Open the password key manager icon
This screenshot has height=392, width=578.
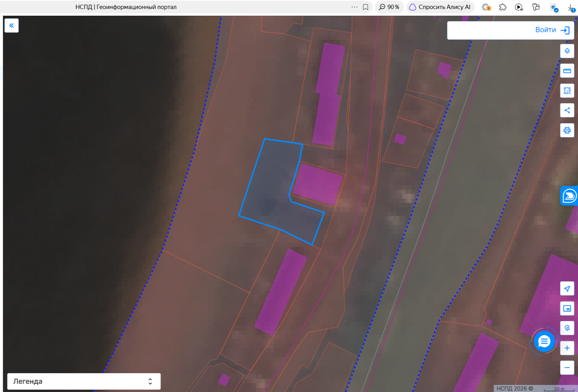tap(536, 7)
